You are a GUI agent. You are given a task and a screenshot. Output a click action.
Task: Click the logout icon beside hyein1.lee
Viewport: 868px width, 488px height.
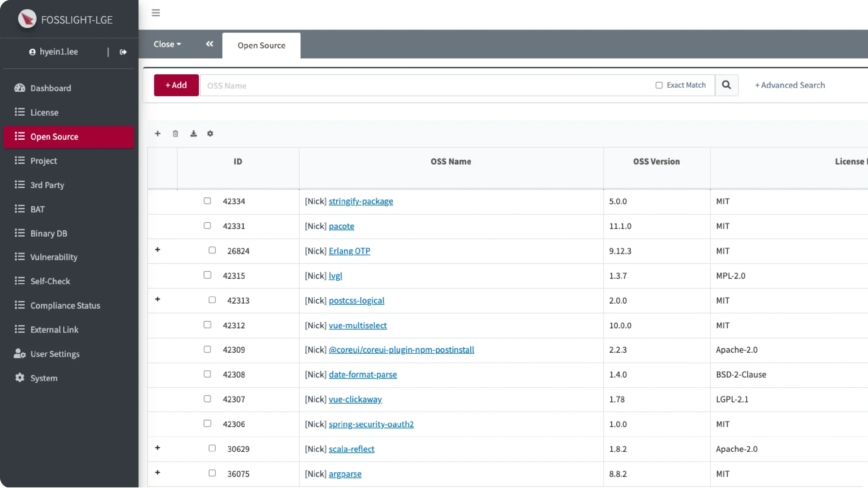(x=123, y=52)
